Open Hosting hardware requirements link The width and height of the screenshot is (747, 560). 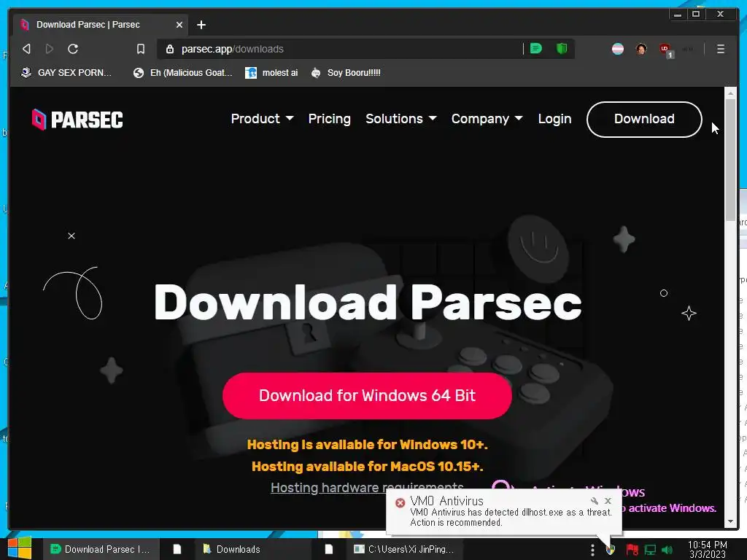coord(367,488)
